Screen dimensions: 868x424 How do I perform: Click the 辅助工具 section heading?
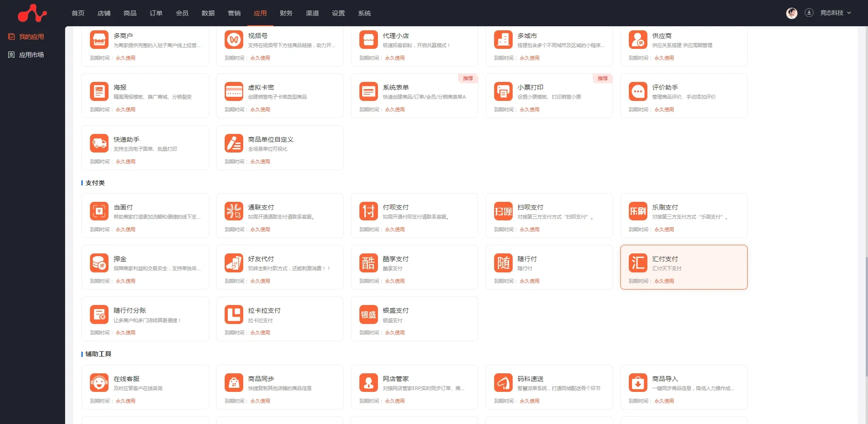[98, 354]
